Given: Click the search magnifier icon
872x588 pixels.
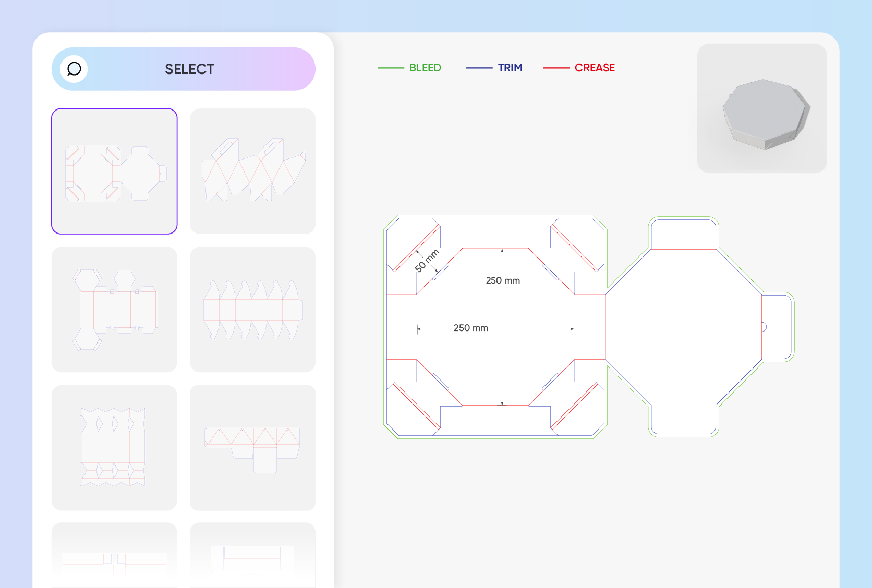Looking at the screenshot, I should click(x=74, y=69).
